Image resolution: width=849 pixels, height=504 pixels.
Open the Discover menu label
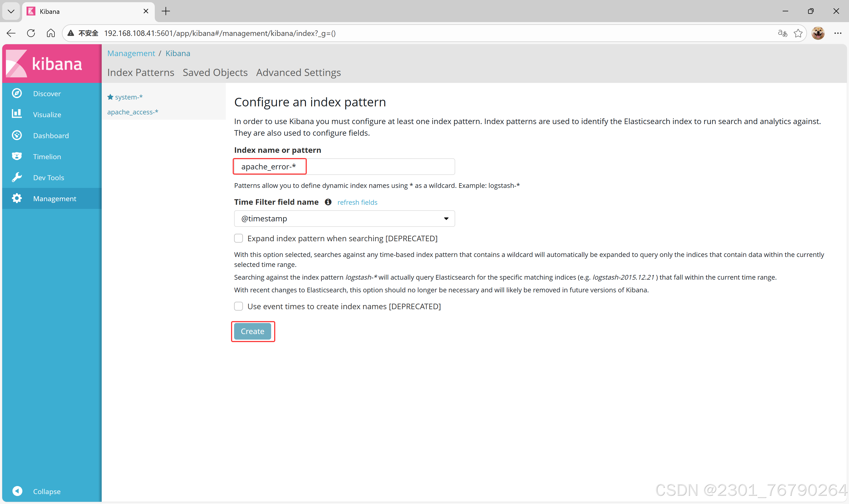47,93
